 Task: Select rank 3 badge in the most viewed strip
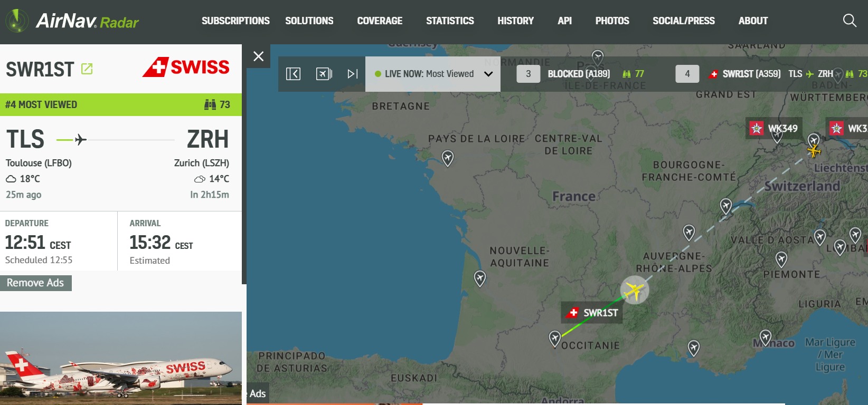529,74
